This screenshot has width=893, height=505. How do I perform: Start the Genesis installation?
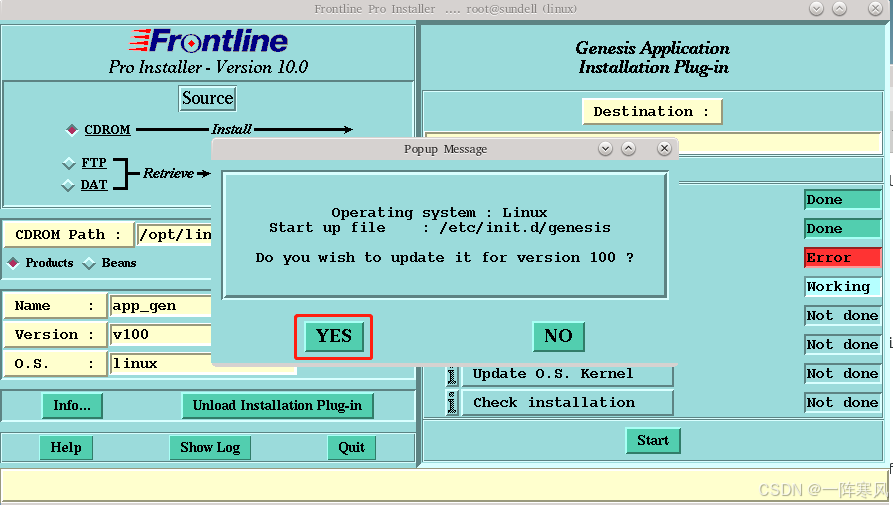(x=653, y=441)
